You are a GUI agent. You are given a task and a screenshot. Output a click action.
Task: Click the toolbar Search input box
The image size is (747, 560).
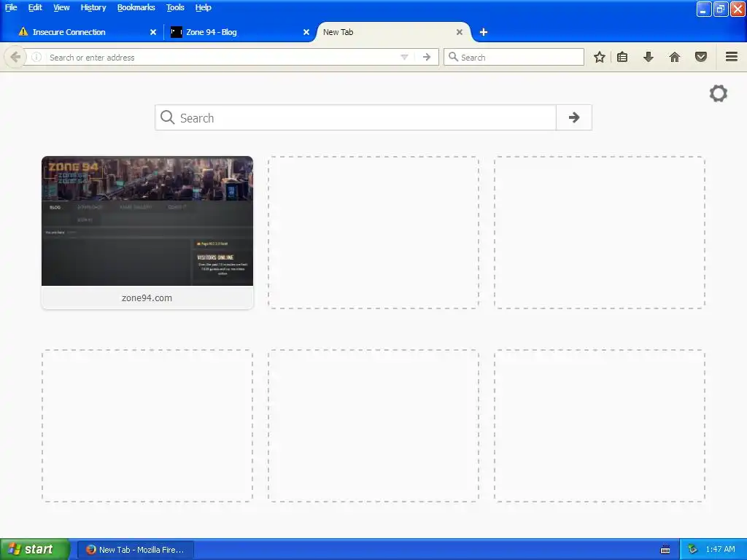point(514,57)
